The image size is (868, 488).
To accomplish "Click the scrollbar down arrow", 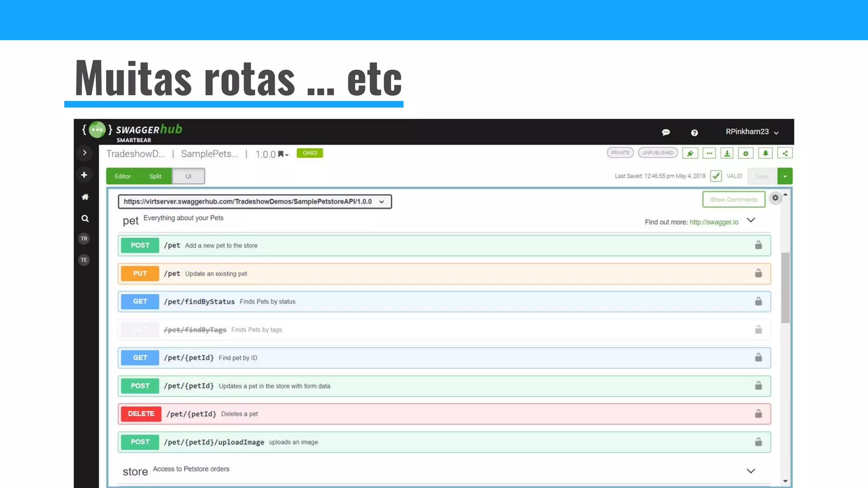I will pyautogui.click(x=785, y=481).
